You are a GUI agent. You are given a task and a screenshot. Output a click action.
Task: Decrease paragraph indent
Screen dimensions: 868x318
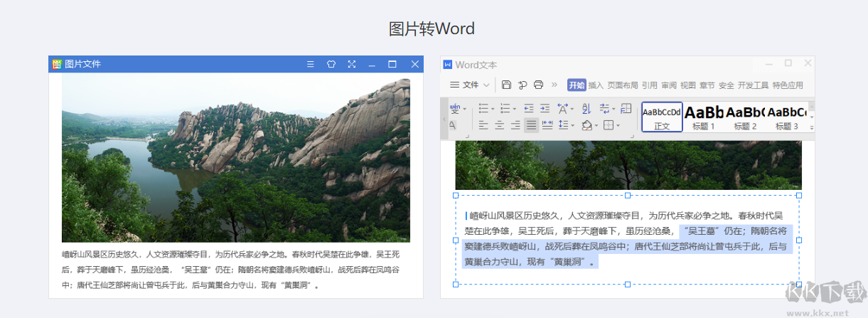click(528, 109)
